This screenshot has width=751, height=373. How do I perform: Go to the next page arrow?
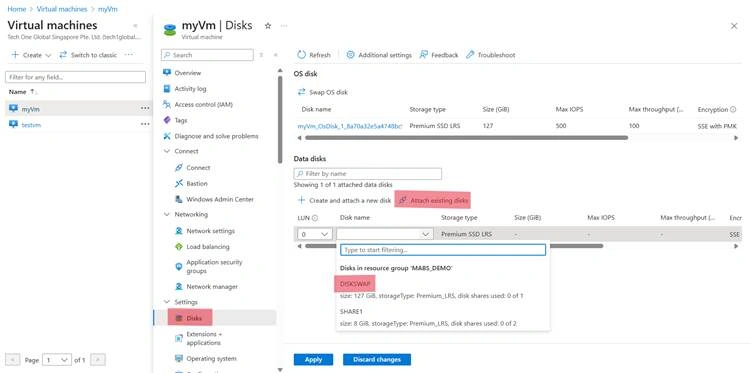pyautogui.click(x=98, y=360)
